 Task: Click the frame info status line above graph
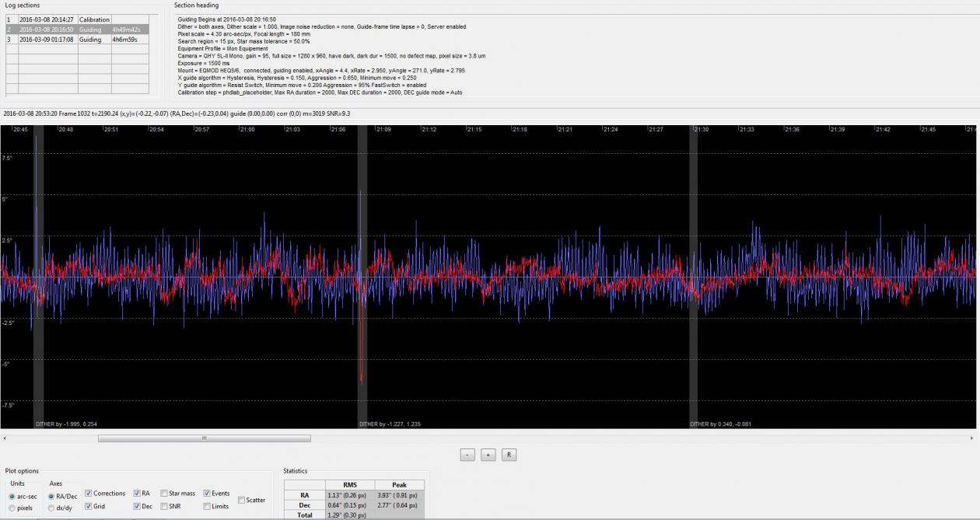click(x=177, y=113)
